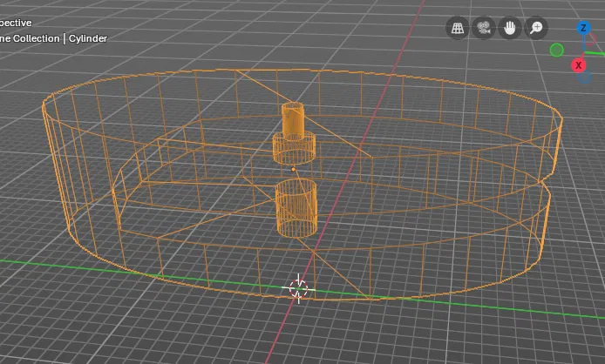The image size is (605, 364).
Task: Activate the hand pan view icon
Action: (x=510, y=28)
